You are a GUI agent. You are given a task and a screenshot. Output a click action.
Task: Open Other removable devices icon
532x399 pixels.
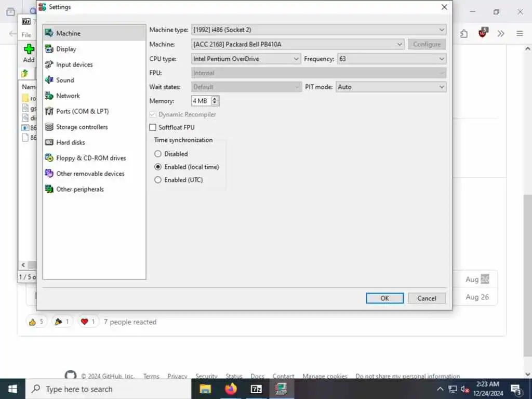(49, 174)
